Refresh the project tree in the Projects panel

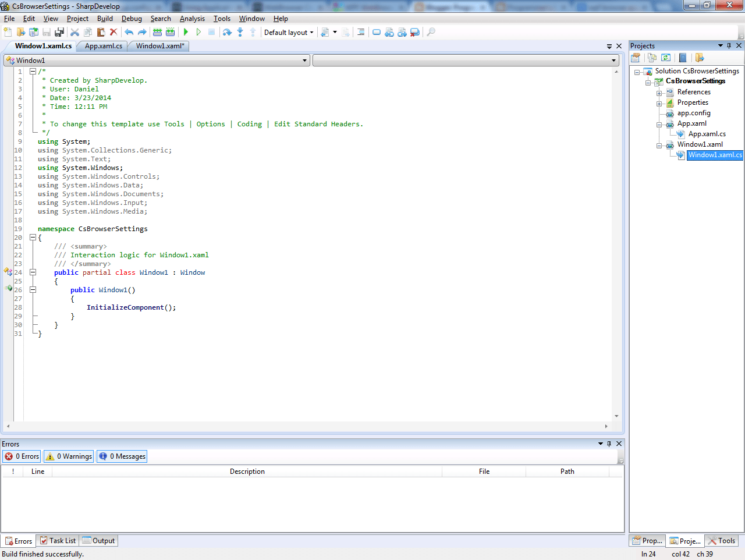665,58
